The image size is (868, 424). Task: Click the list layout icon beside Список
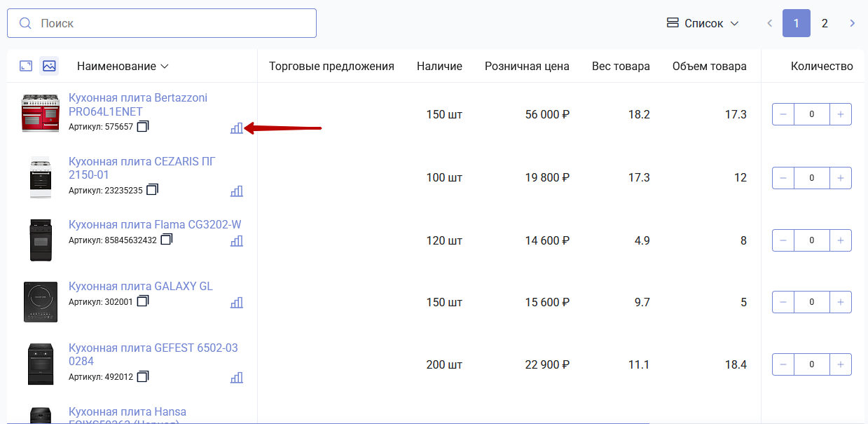pos(673,23)
